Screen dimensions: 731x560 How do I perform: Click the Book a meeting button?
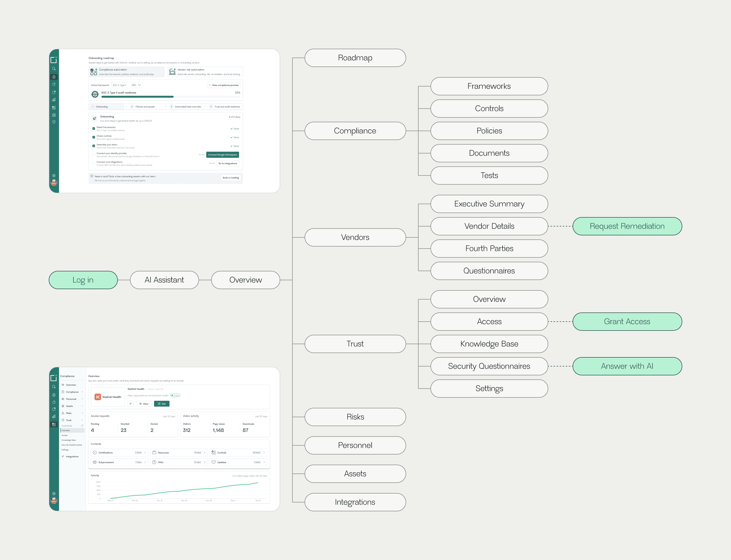(231, 178)
